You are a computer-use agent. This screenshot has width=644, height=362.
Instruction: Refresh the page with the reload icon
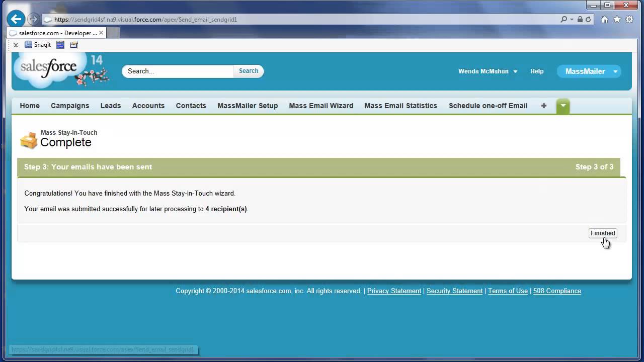point(588,20)
